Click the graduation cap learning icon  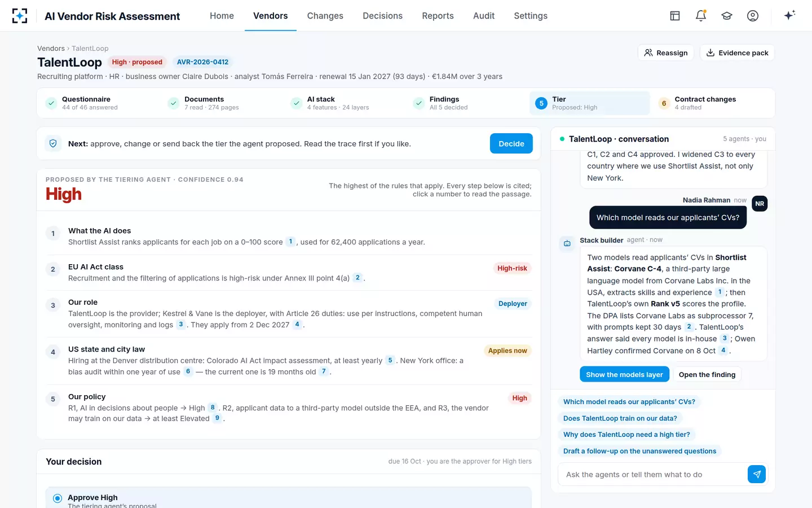click(x=727, y=16)
